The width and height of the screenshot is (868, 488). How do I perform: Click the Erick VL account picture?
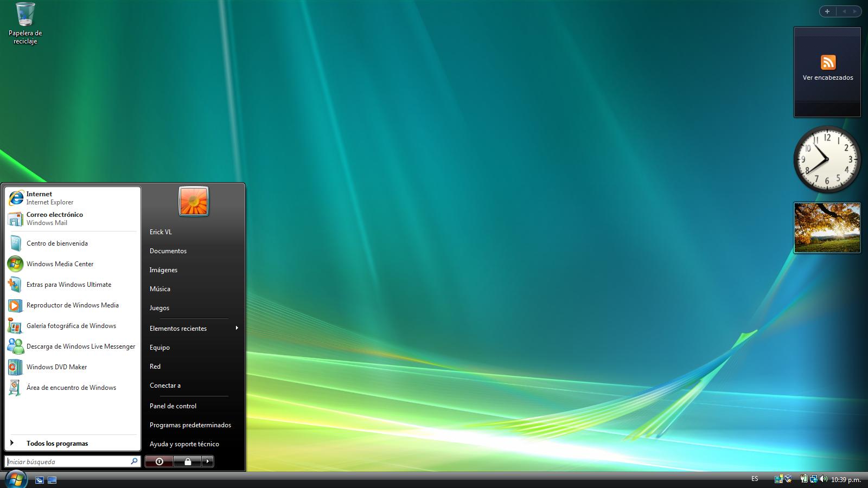pyautogui.click(x=193, y=201)
